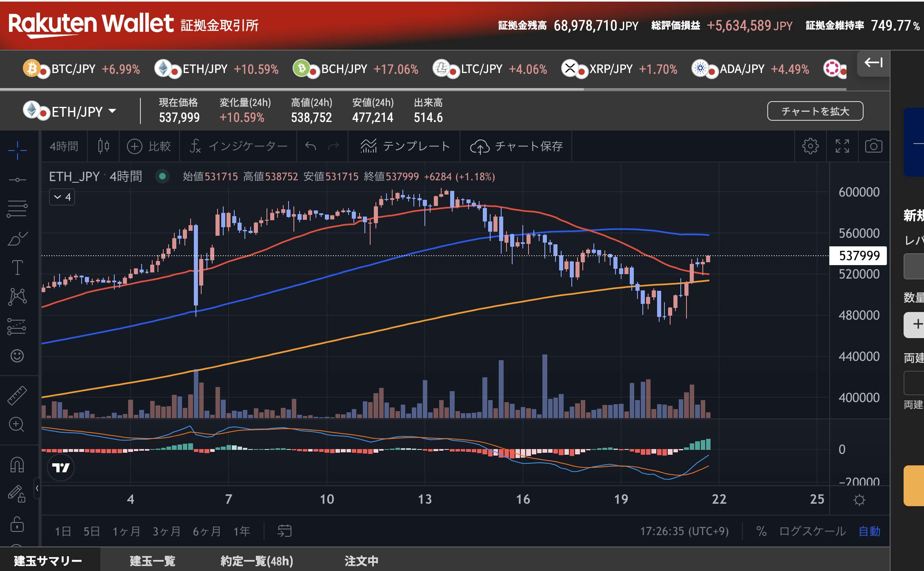Open the ETH/JPY pair dropdown

click(70, 111)
